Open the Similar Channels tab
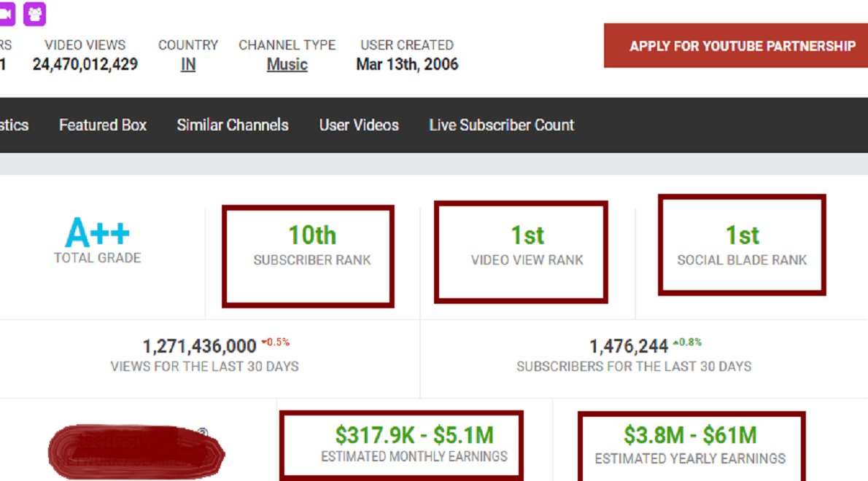This screenshot has width=868, height=481. point(232,125)
